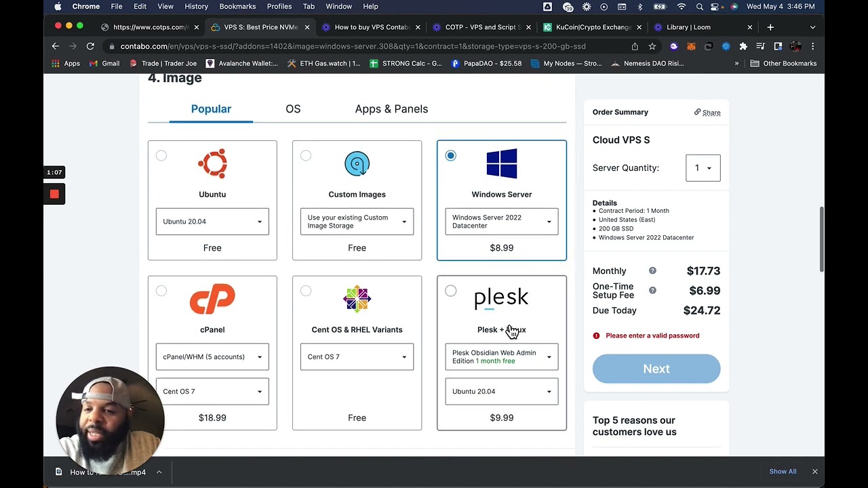Open the ETH Gas.watch bookmark
This screenshot has height=488, width=868.
[x=324, y=63]
